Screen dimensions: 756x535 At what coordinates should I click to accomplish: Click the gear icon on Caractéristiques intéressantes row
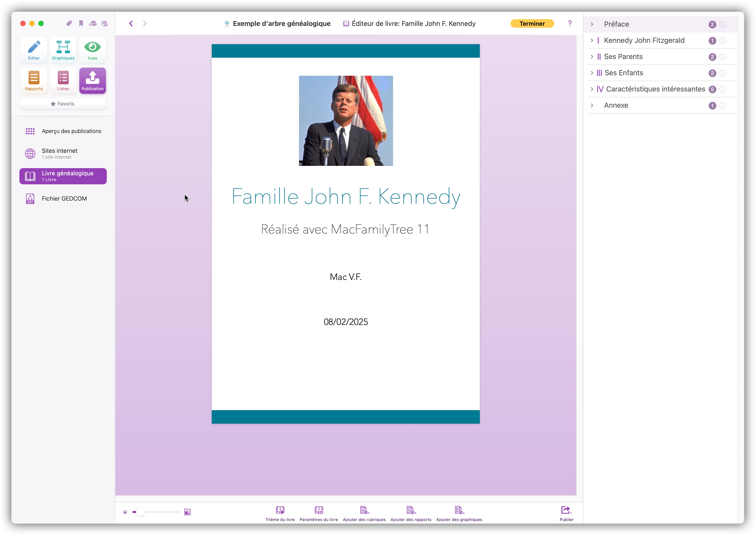pos(722,89)
